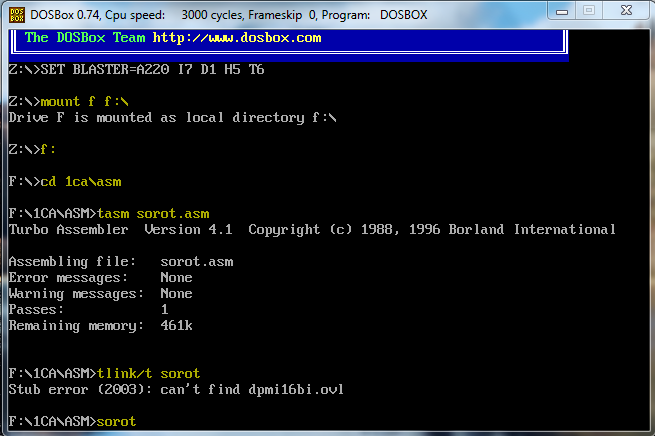Click the 'mount f f:\' command

click(x=84, y=101)
